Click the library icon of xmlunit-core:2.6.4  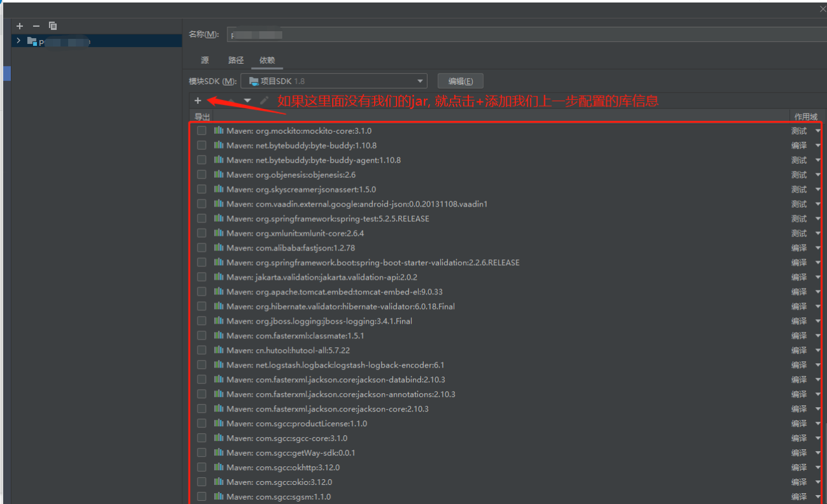click(x=219, y=233)
